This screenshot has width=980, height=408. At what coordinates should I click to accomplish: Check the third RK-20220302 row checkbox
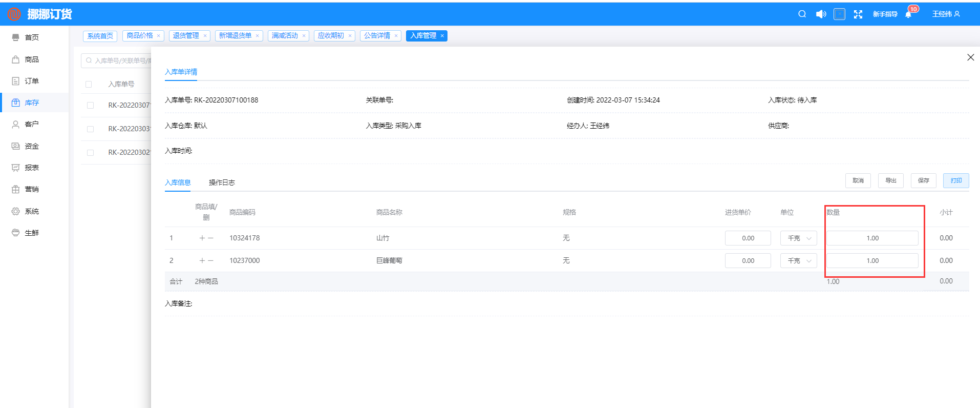click(x=91, y=153)
